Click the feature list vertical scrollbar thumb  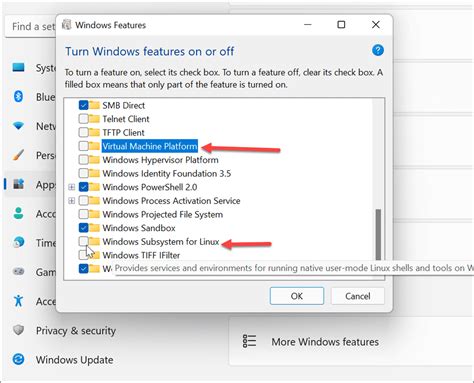click(378, 235)
